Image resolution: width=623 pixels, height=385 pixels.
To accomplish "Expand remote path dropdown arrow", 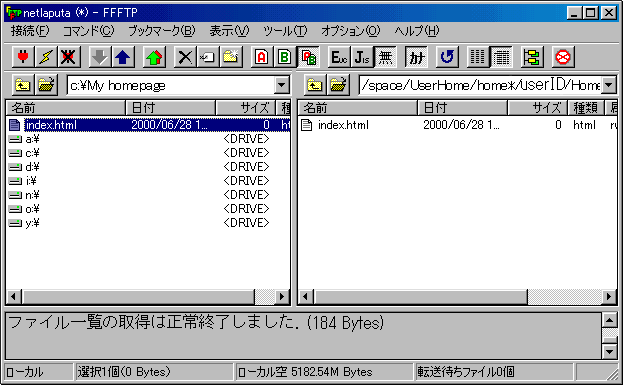I will click(609, 85).
